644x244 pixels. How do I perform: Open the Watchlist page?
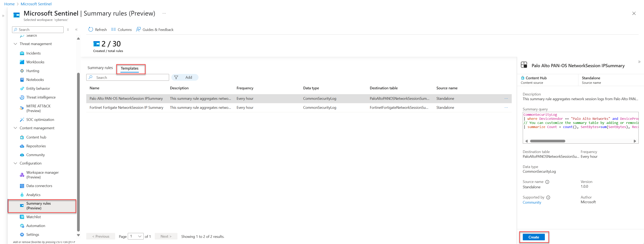click(33, 217)
